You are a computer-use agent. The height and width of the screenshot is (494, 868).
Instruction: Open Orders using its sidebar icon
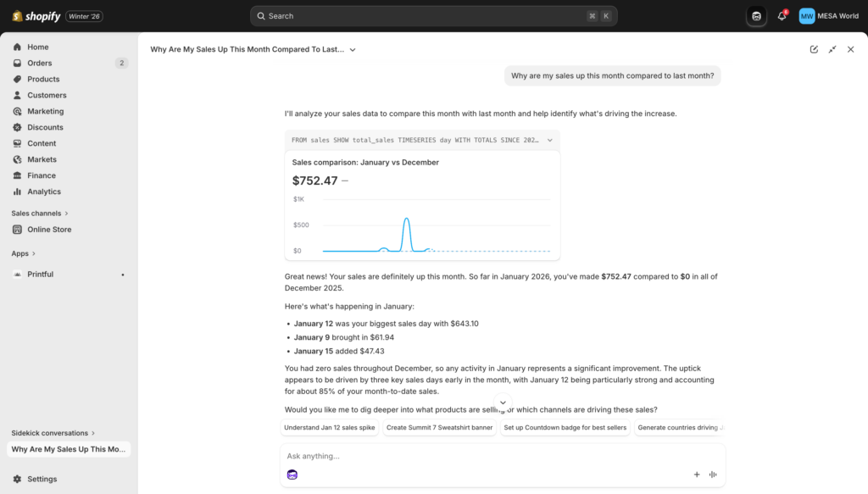click(x=18, y=63)
